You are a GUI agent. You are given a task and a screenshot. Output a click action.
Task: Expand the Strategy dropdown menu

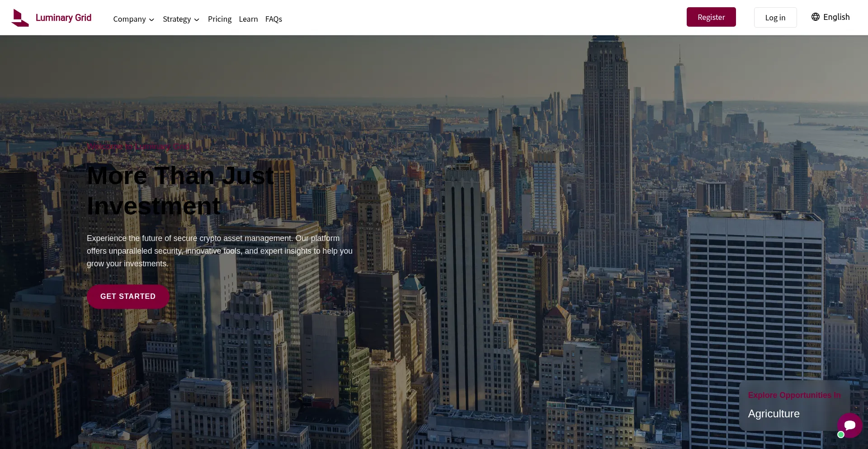coord(181,19)
